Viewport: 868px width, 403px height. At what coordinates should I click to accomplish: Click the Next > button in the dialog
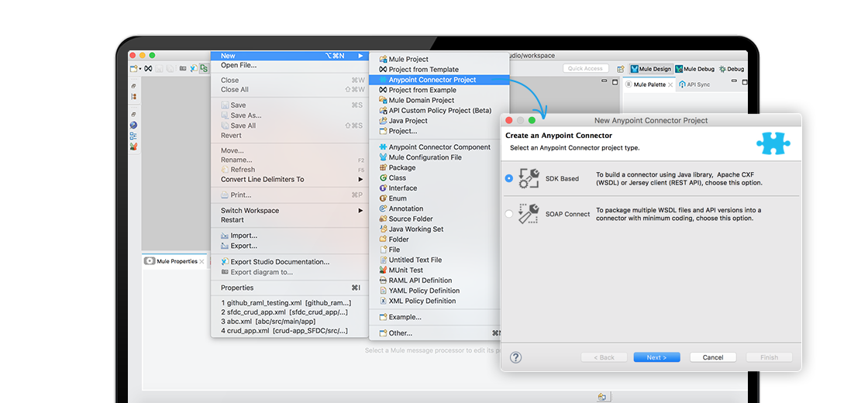[x=656, y=357]
